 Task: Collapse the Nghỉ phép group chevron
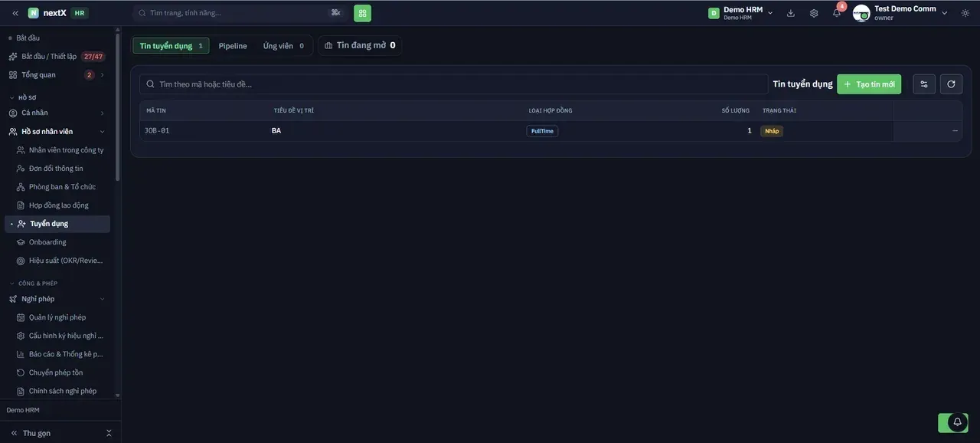pyautogui.click(x=103, y=299)
